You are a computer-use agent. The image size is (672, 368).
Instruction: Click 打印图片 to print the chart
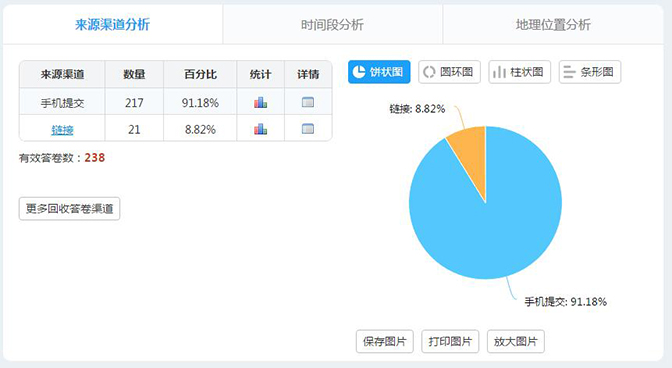pos(450,341)
